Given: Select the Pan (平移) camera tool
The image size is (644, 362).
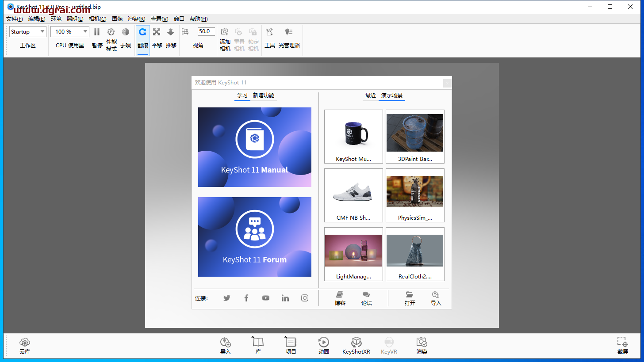Looking at the screenshot, I should [157, 32].
